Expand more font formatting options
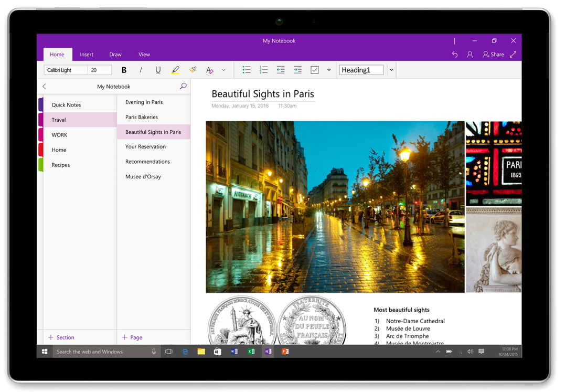Screen dimensions: 565x392 223,70
